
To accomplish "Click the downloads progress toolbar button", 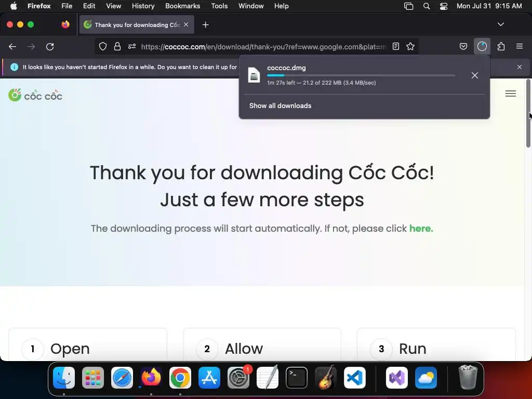I will pyautogui.click(x=482, y=46).
